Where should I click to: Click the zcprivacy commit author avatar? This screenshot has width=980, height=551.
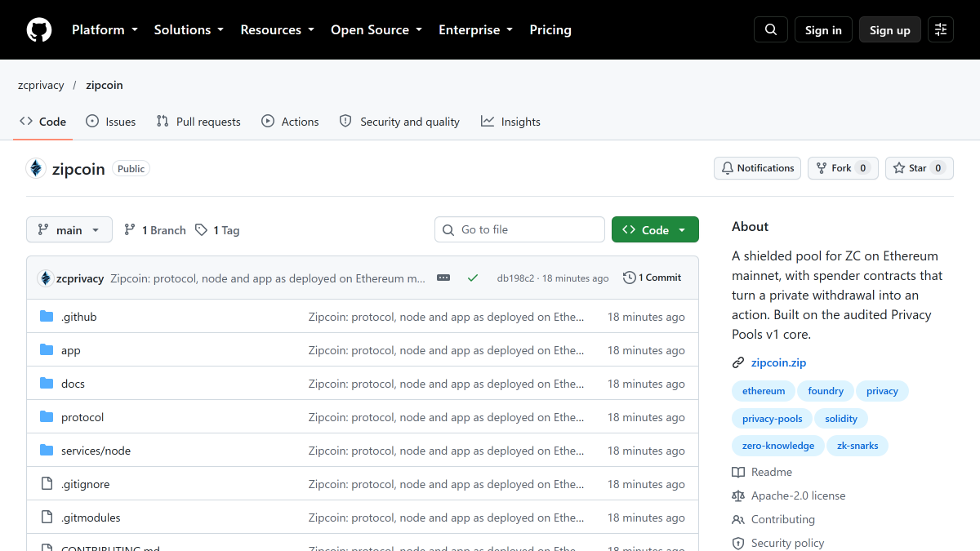coord(46,278)
